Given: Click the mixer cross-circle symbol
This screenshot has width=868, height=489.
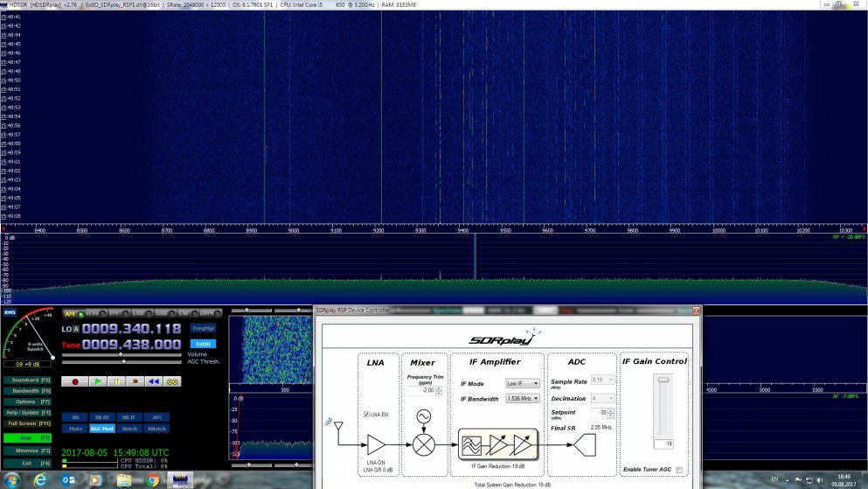Looking at the screenshot, I should pyautogui.click(x=423, y=444).
